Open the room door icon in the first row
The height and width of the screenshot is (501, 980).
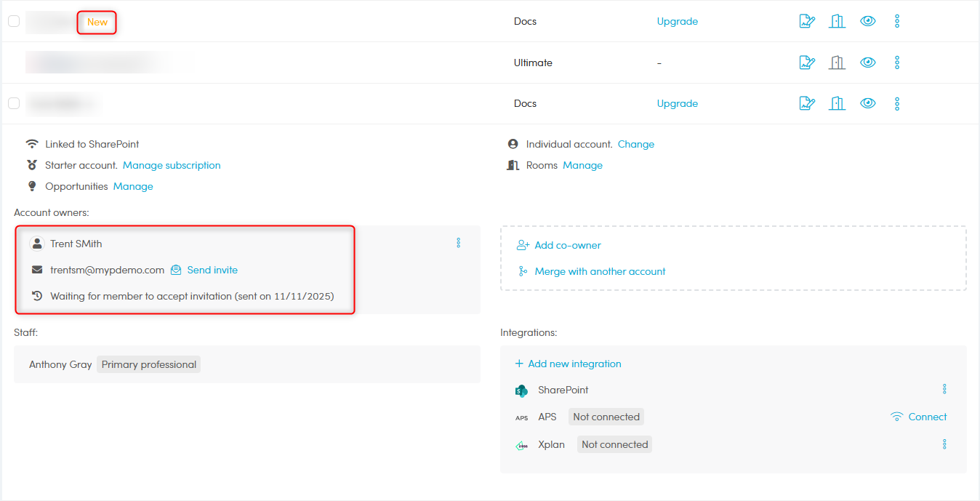tap(838, 21)
